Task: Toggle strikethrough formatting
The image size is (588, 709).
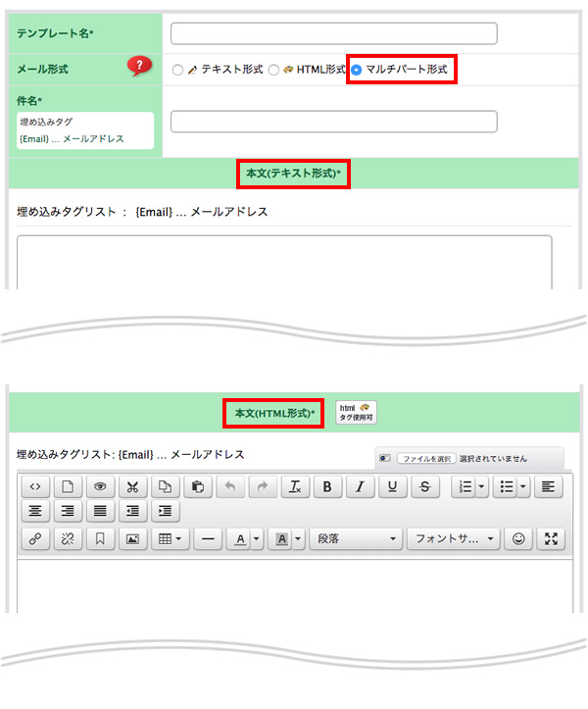Action: coord(425,486)
